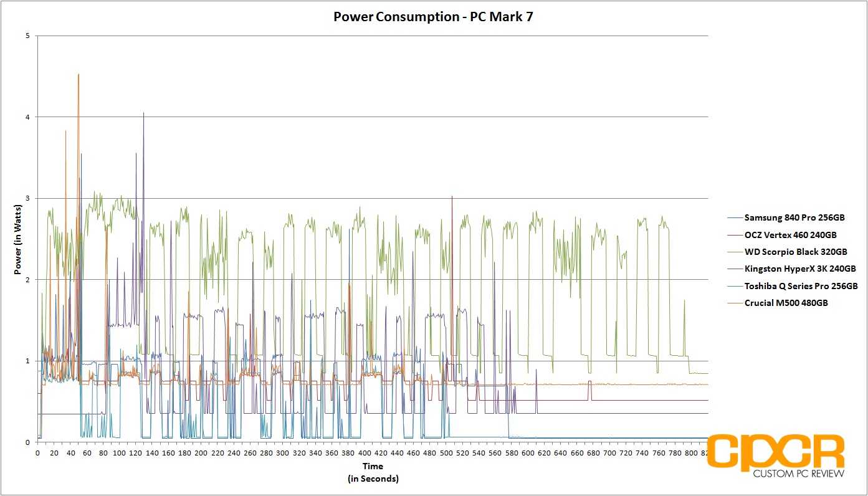
Task: Click the 380 label on the time axis
Action: 348,453
